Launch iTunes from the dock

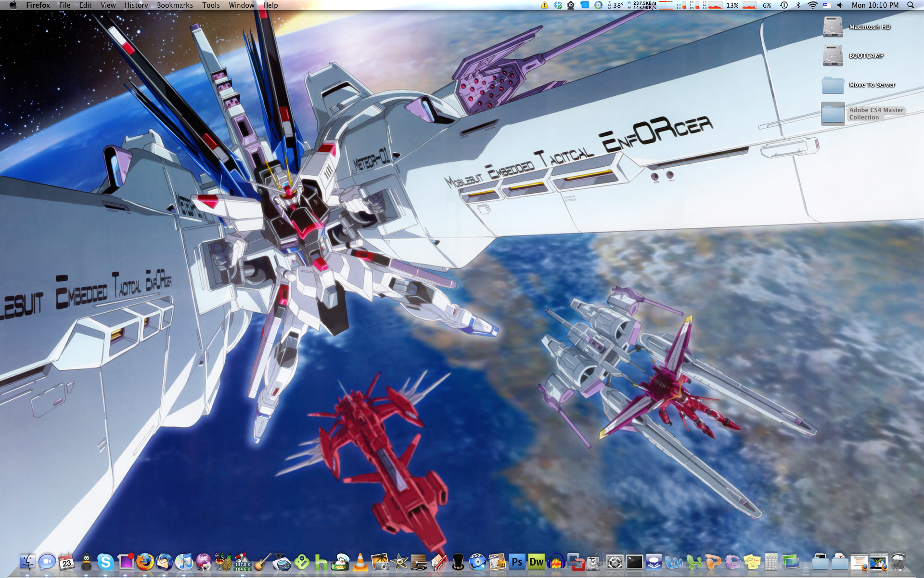[184, 562]
